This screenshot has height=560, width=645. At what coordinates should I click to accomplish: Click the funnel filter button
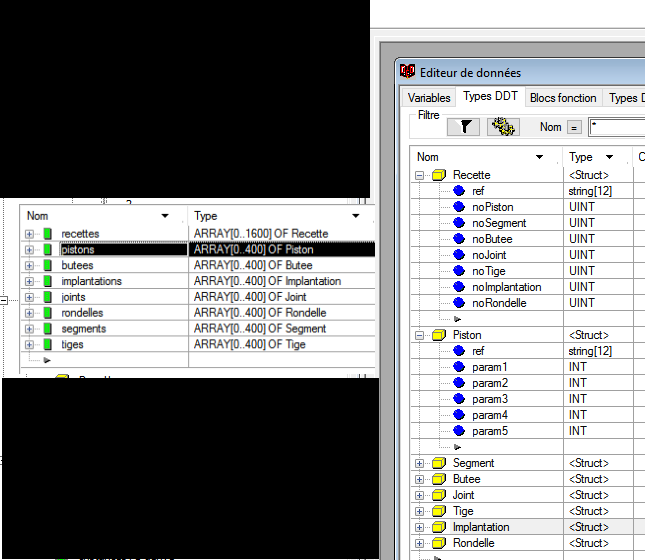click(x=463, y=127)
